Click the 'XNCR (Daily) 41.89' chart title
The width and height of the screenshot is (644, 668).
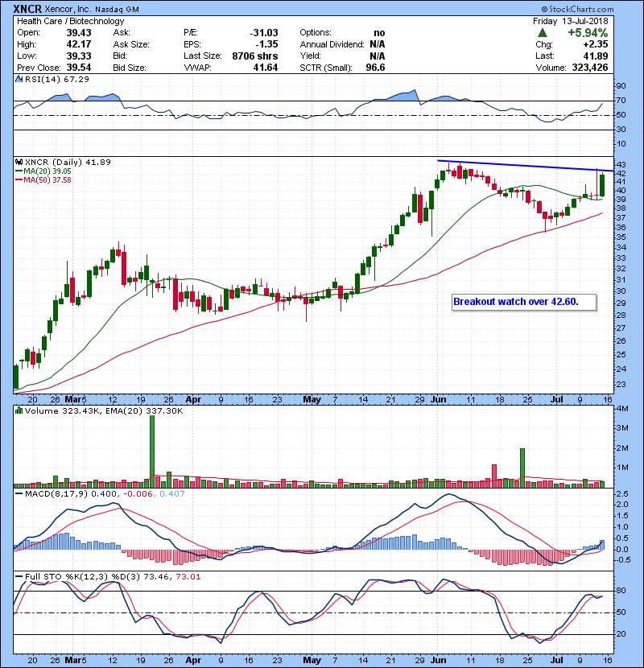click(x=68, y=162)
